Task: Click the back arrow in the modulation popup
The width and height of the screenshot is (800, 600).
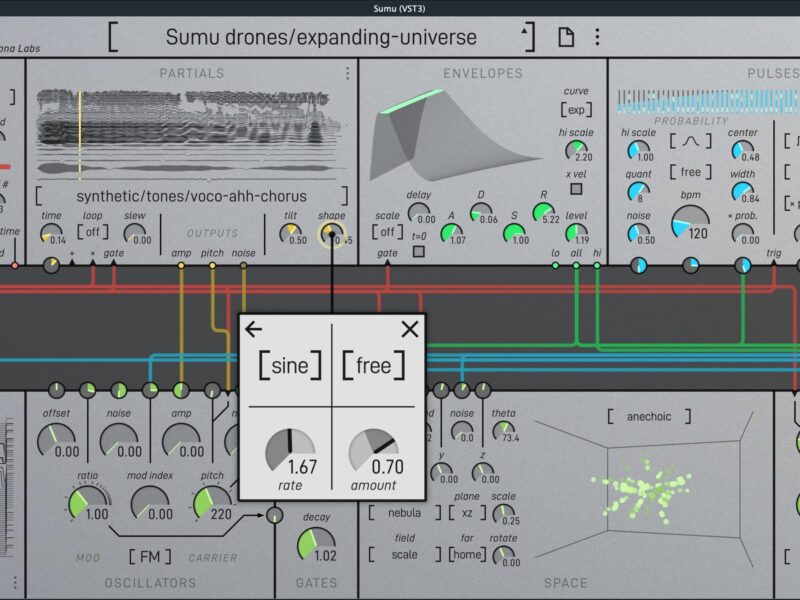Action: pos(254,329)
